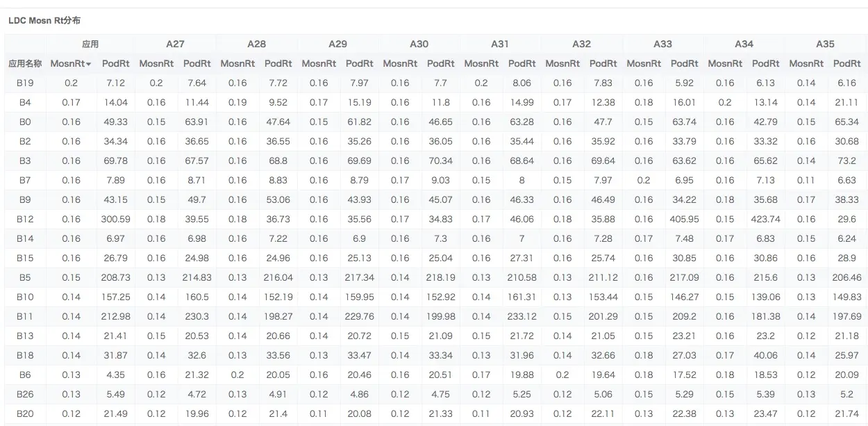Screen dimensions: 868x426
Task: Click the B26 application name cell
Action: tap(25, 394)
